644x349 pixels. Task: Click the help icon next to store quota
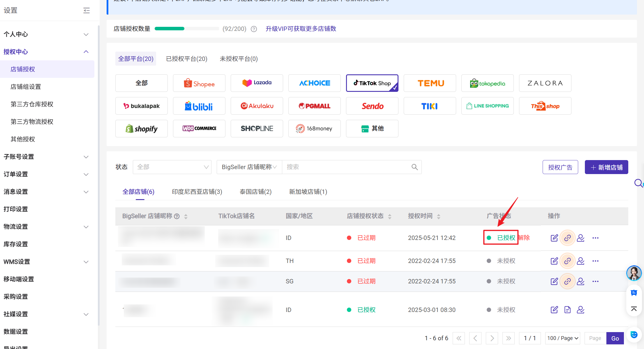[x=254, y=29]
